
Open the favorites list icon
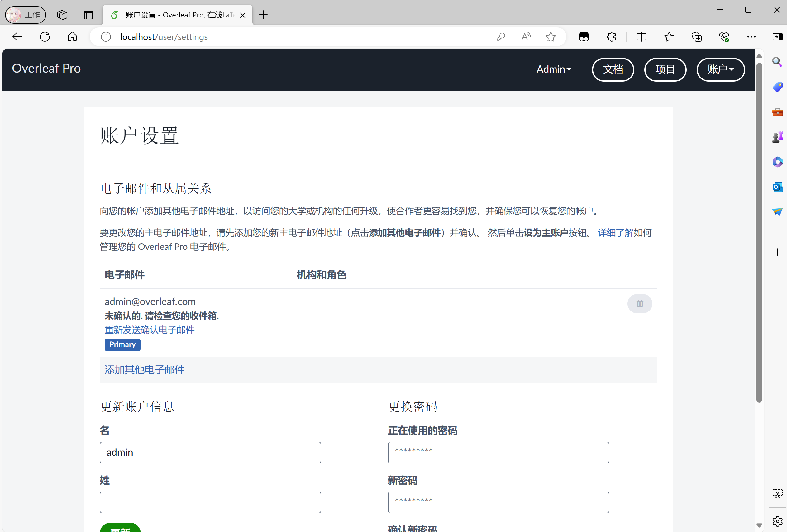coord(669,36)
